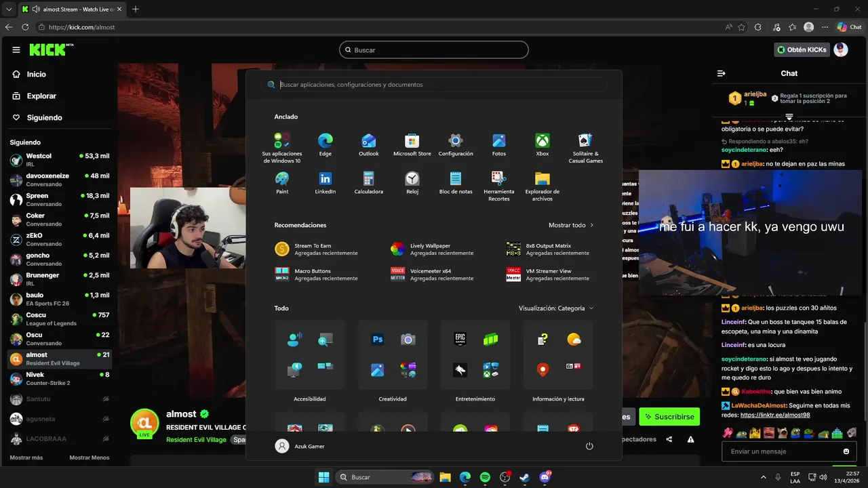Open Lively Wallpaper recommendation

(433, 249)
